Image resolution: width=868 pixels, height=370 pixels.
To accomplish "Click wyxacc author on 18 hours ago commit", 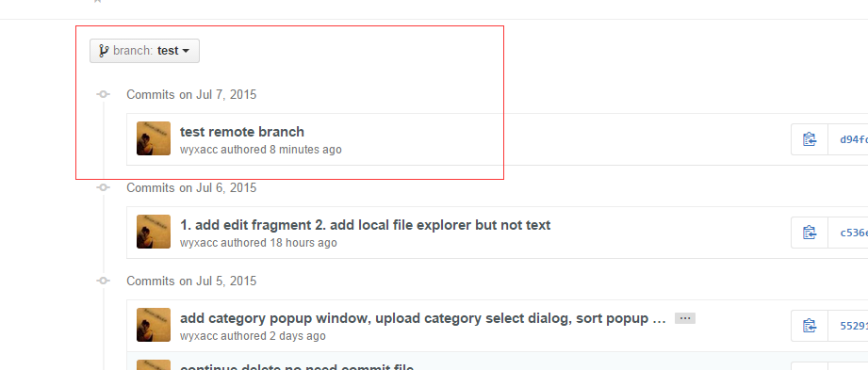I will point(199,243).
